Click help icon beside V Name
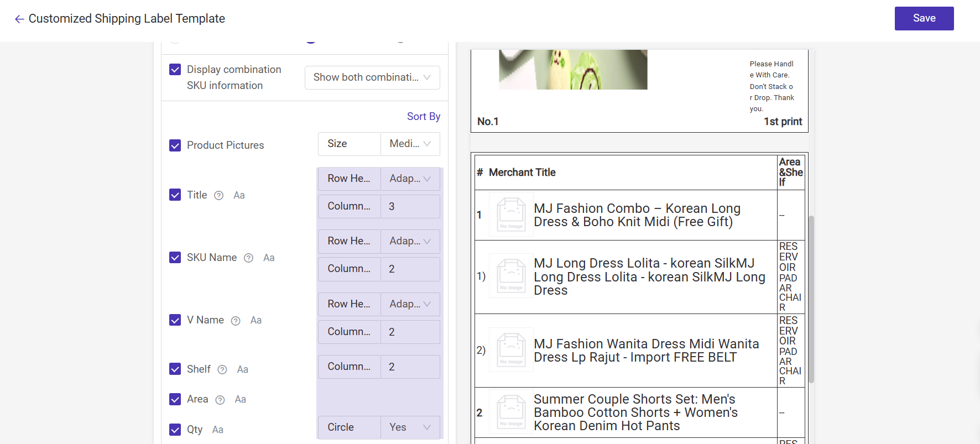This screenshot has width=980, height=444. [x=236, y=321]
